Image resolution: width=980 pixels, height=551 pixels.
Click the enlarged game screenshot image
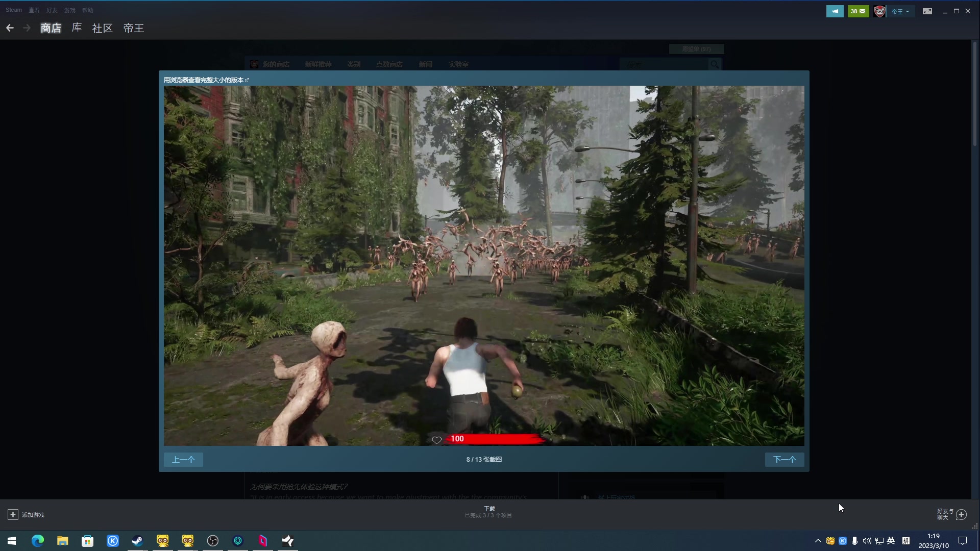[484, 266]
